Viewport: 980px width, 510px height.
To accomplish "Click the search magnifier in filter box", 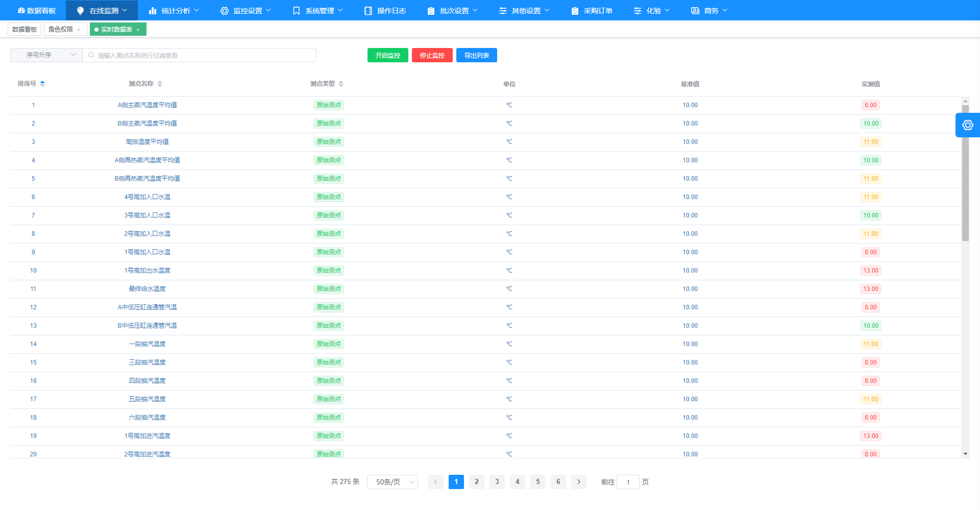I will tap(91, 55).
